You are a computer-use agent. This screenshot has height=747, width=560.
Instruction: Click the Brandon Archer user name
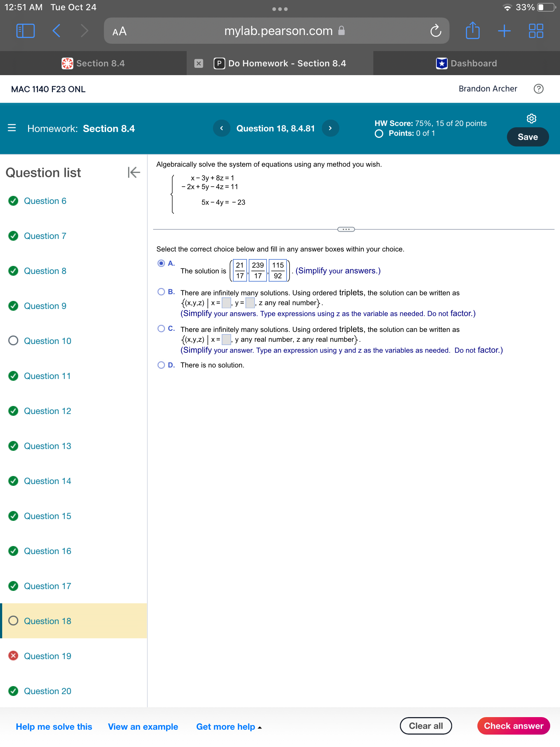[488, 89]
